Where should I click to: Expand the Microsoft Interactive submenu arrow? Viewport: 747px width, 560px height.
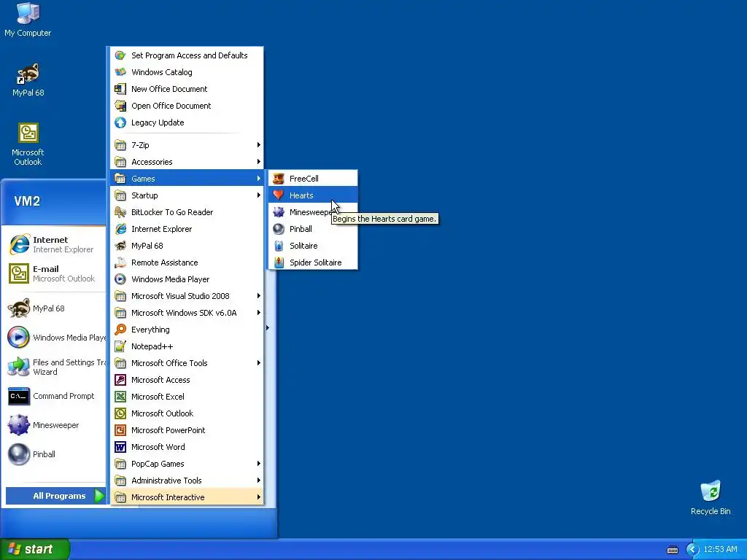click(259, 497)
